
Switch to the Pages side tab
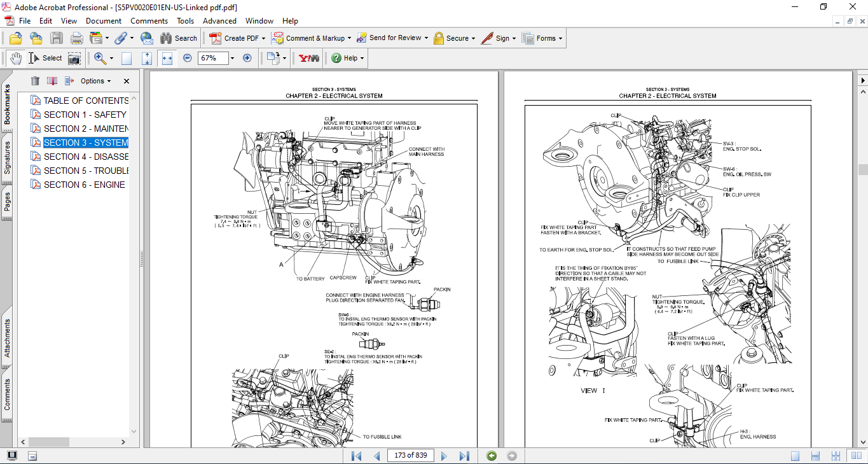pyautogui.click(x=7, y=201)
